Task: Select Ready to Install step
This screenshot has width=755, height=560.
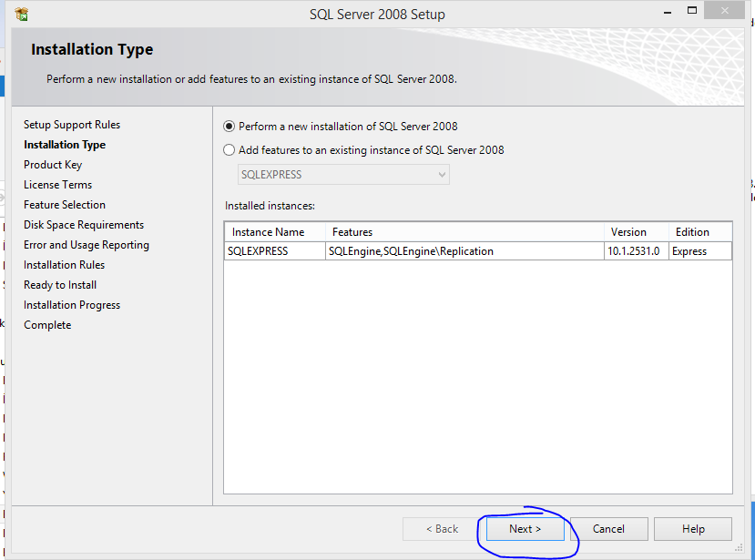Action: (60, 285)
